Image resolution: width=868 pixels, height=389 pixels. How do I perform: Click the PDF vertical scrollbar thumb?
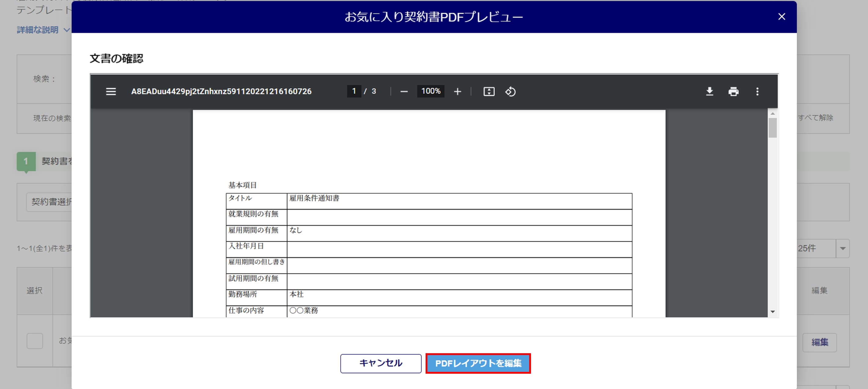coord(773,128)
